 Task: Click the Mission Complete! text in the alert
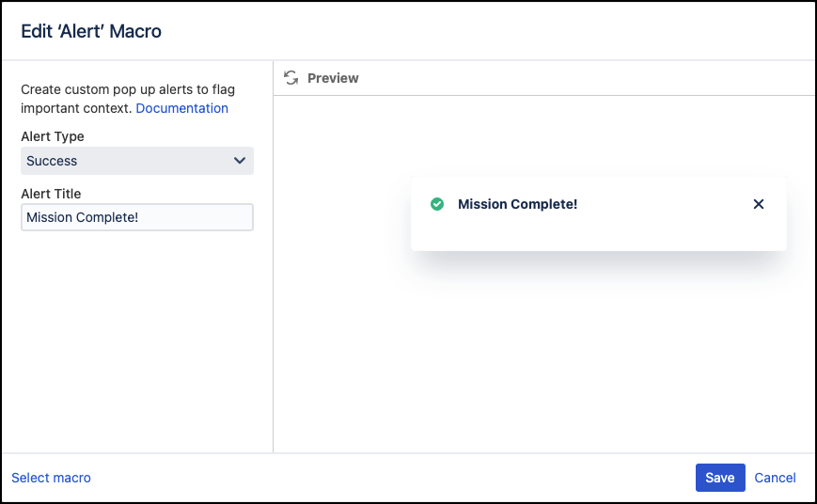click(517, 204)
